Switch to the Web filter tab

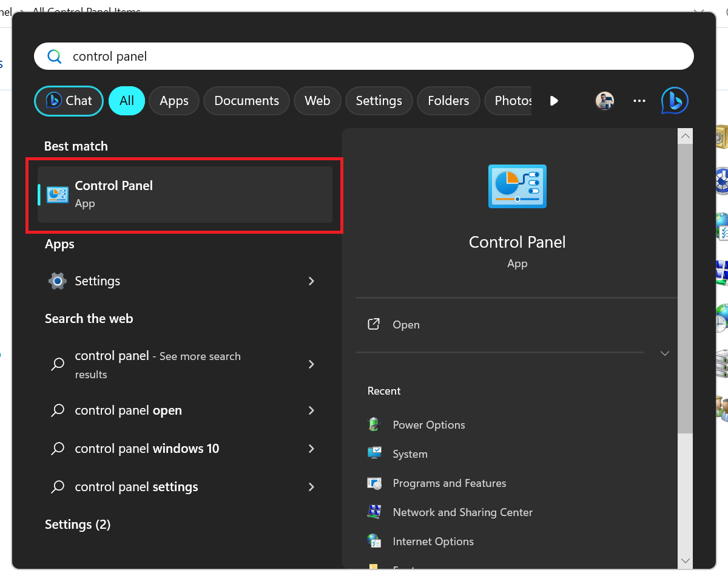point(317,101)
